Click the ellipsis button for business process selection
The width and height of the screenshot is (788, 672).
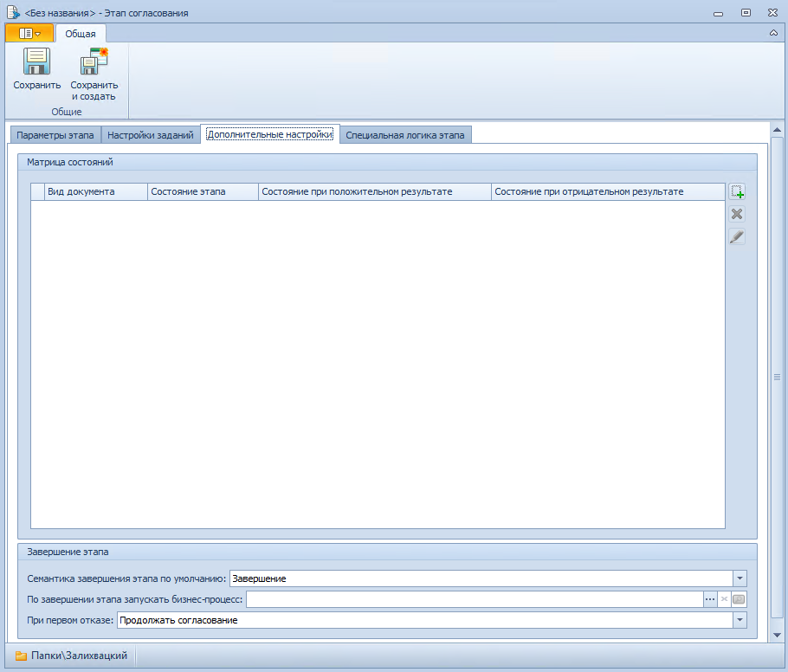[x=710, y=599]
